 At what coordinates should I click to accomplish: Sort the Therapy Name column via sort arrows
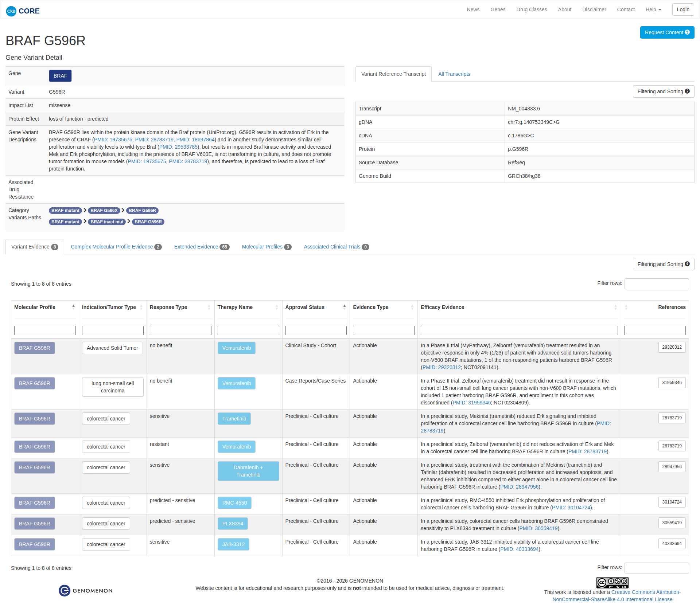point(277,307)
